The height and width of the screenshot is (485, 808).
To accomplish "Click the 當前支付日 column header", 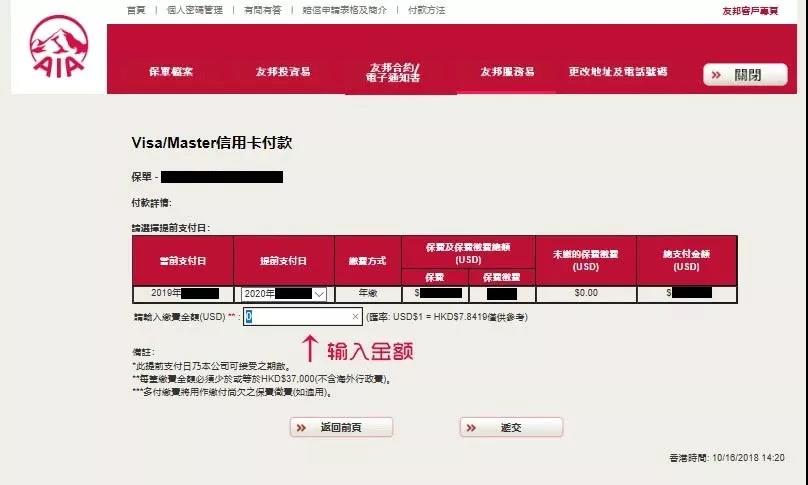I will coord(183,261).
